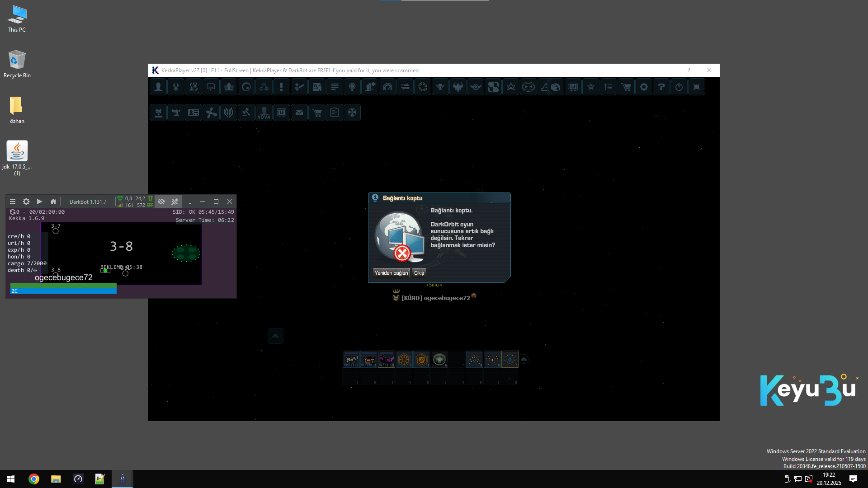This screenshot has height=488, width=868.
Task: Select the last action bar slot, numbered 0
Action: pyautogui.click(x=509, y=359)
